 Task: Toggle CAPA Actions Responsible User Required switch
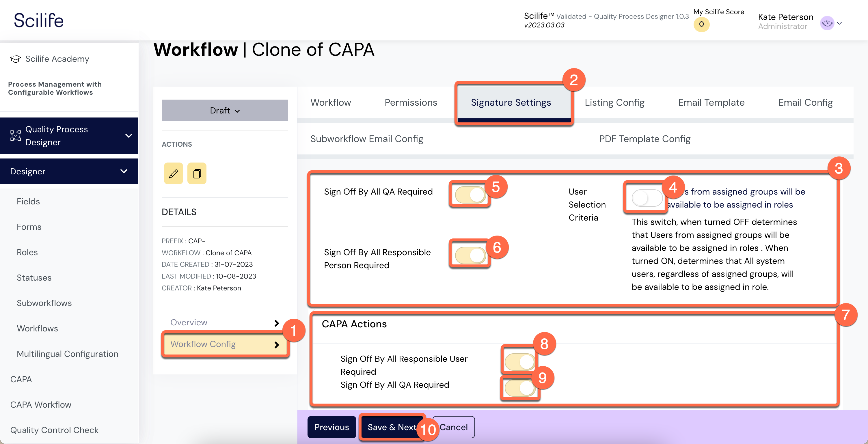tap(520, 362)
